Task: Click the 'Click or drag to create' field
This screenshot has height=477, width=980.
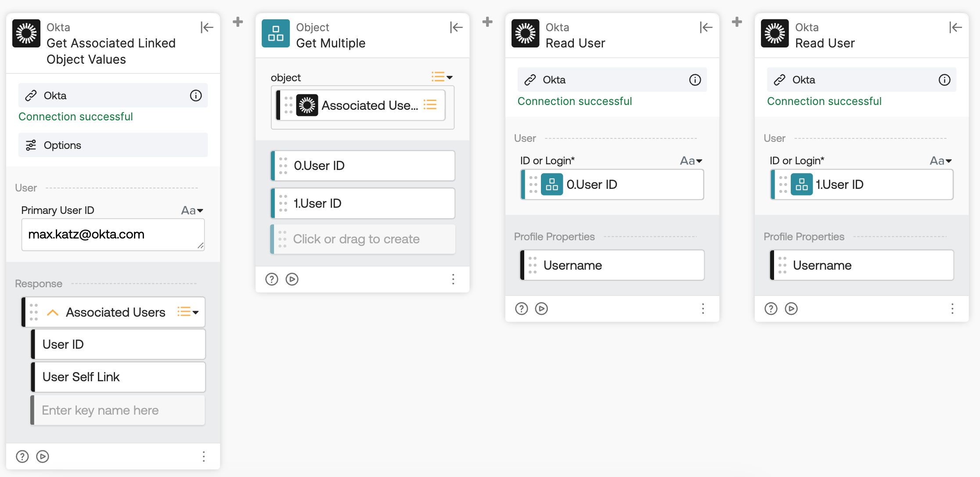Action: (x=363, y=239)
